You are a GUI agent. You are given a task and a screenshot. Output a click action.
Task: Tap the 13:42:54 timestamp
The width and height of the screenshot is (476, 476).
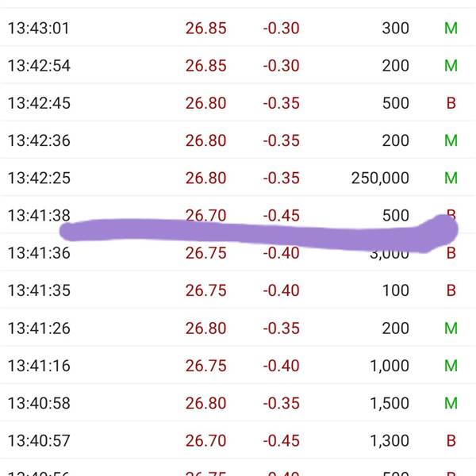click(39, 66)
